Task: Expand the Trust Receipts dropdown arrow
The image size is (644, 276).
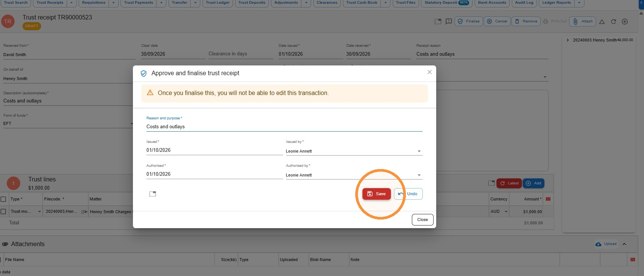Action: (x=72, y=3)
